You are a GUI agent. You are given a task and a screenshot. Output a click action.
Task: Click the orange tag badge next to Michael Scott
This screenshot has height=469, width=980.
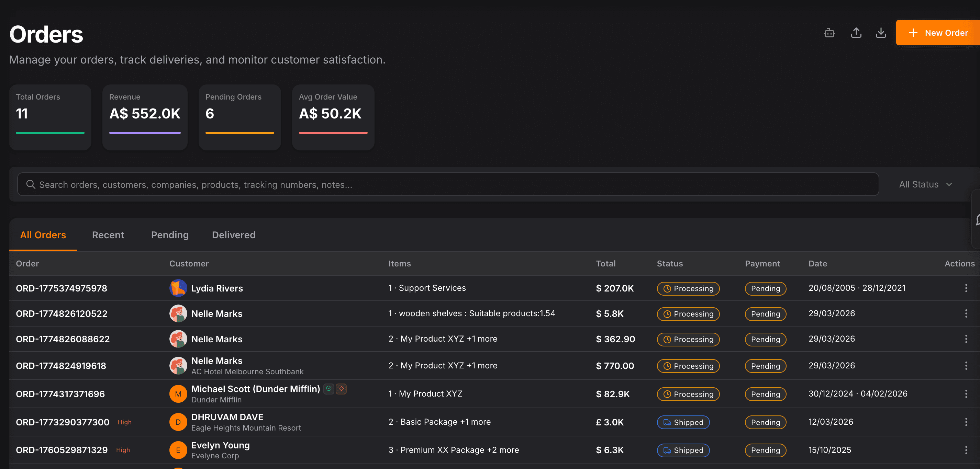coord(341,389)
